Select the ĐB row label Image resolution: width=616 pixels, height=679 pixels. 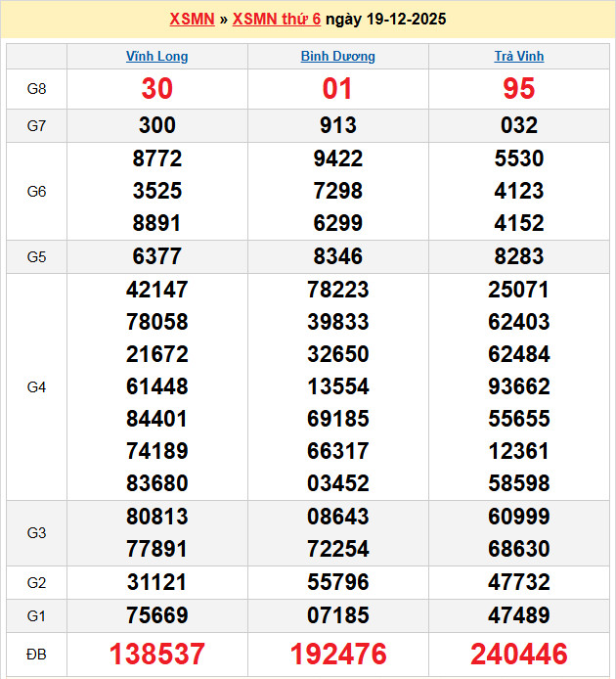coord(36,655)
